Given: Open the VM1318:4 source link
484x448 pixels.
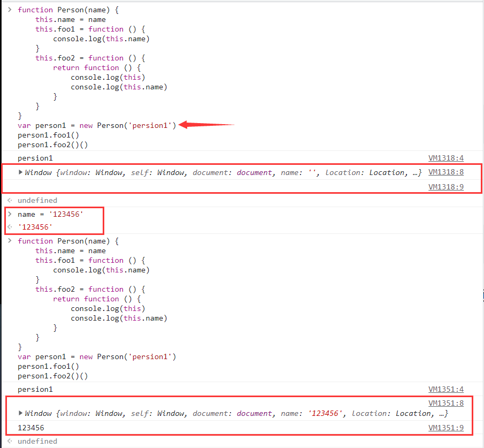Looking at the screenshot, I should click(446, 158).
